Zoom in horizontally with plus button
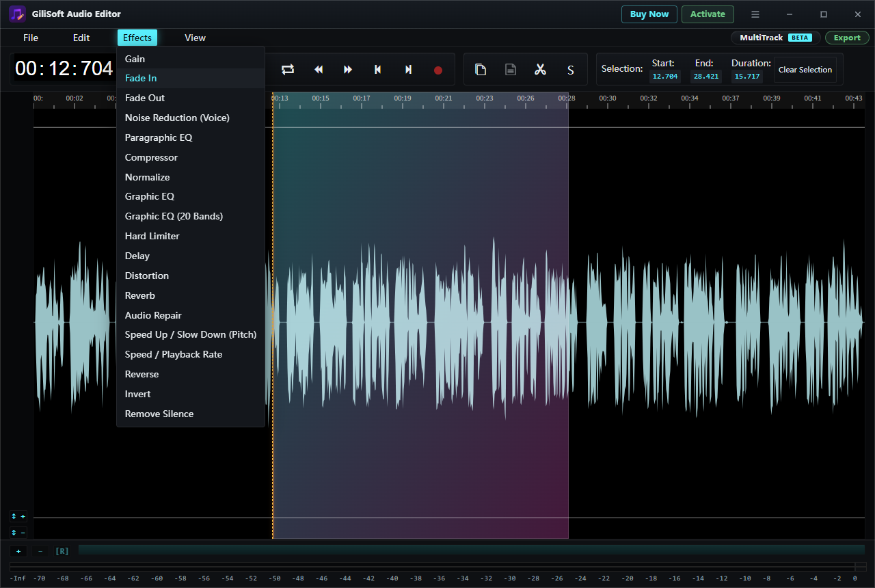875x588 pixels. (18, 551)
